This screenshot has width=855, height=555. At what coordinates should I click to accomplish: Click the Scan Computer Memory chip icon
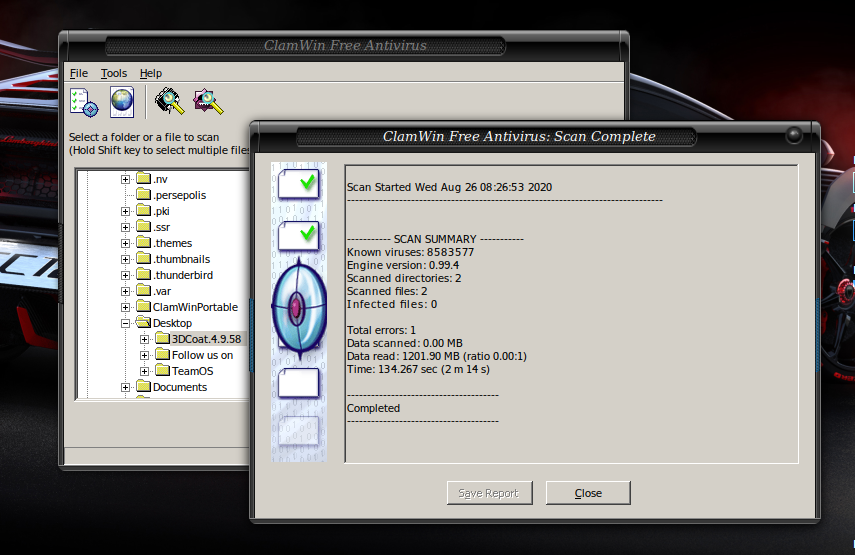(170, 101)
